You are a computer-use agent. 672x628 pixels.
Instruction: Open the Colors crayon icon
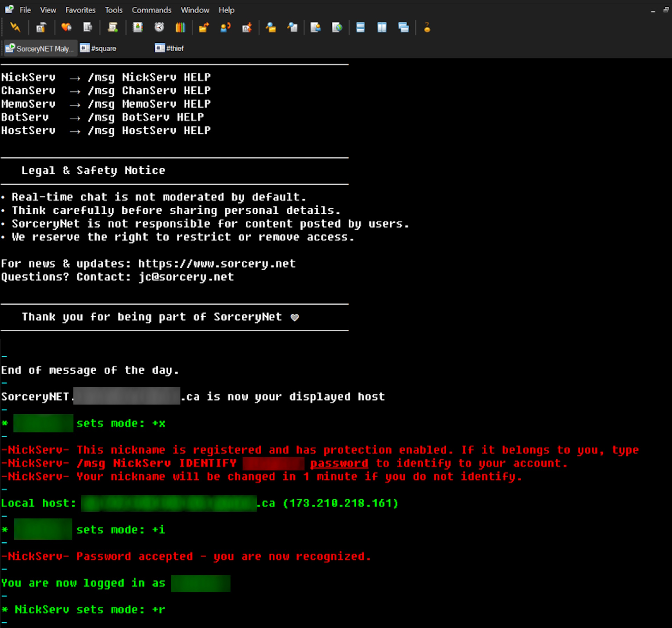[x=180, y=27]
